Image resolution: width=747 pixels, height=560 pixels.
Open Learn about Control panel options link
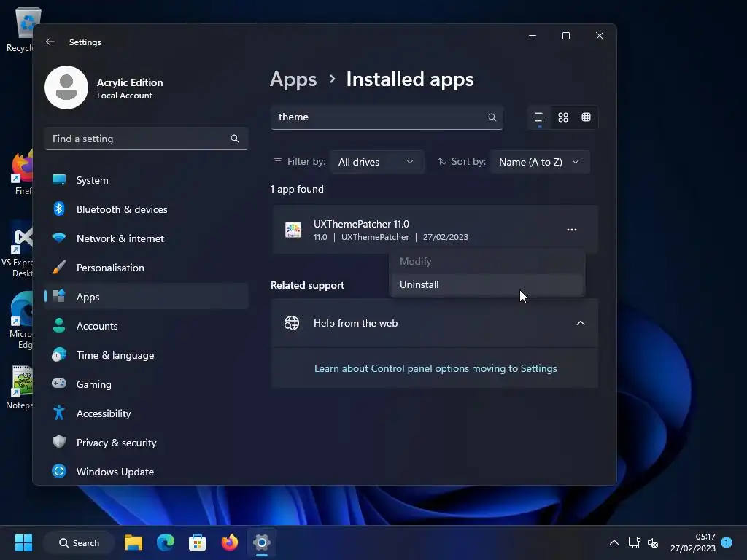click(x=436, y=368)
